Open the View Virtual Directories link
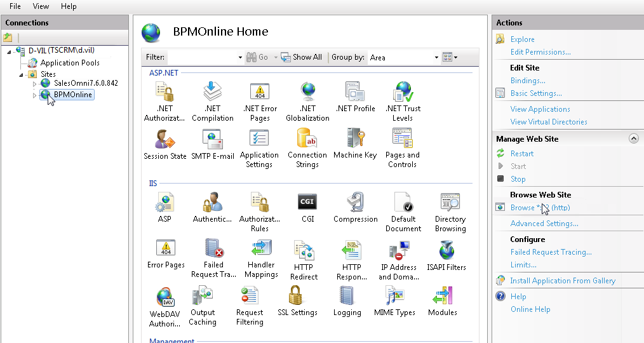 coord(549,122)
